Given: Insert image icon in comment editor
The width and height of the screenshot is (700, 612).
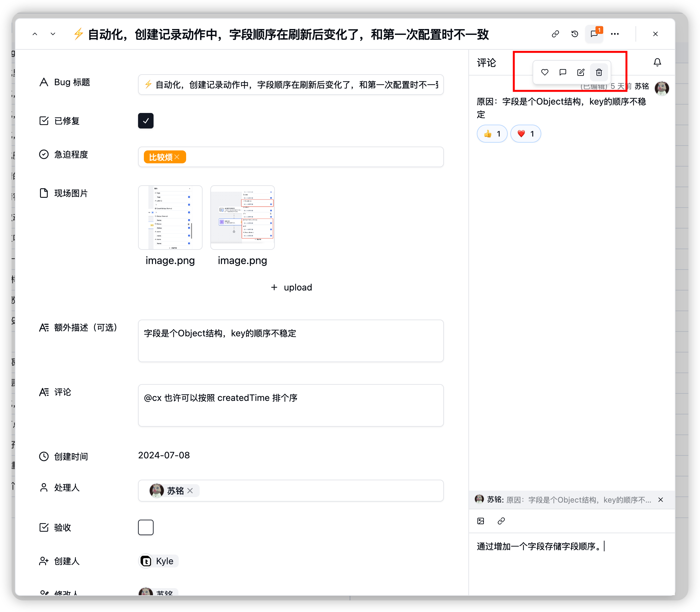Looking at the screenshot, I should pos(481,521).
